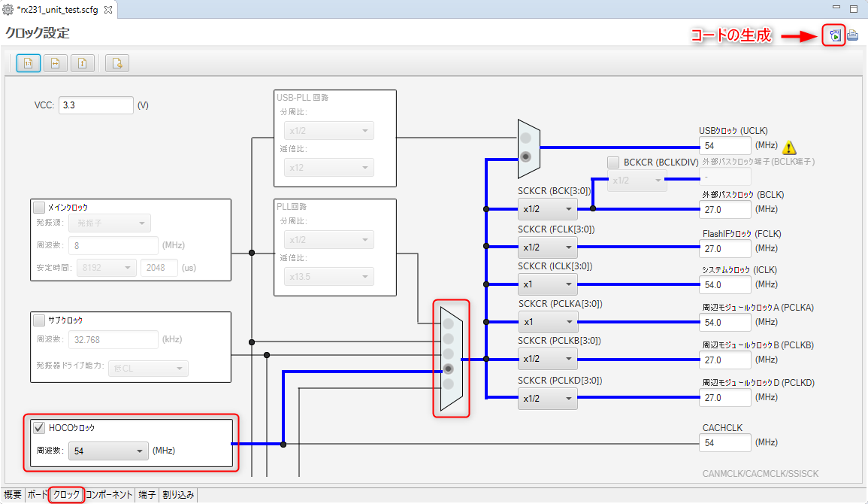Click the generate code icon
Viewport: 868px width, 504px height.
834,35
